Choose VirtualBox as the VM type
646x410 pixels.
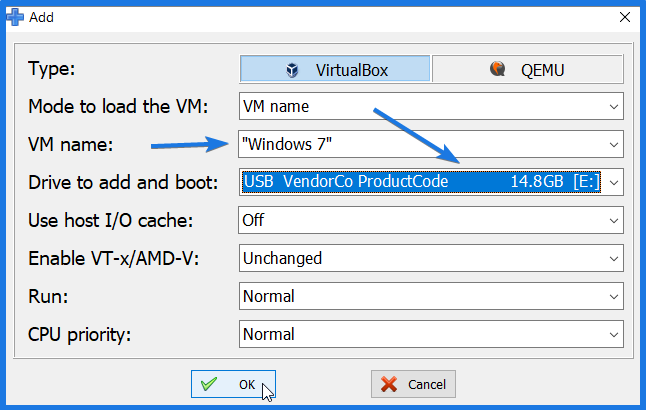pos(335,69)
